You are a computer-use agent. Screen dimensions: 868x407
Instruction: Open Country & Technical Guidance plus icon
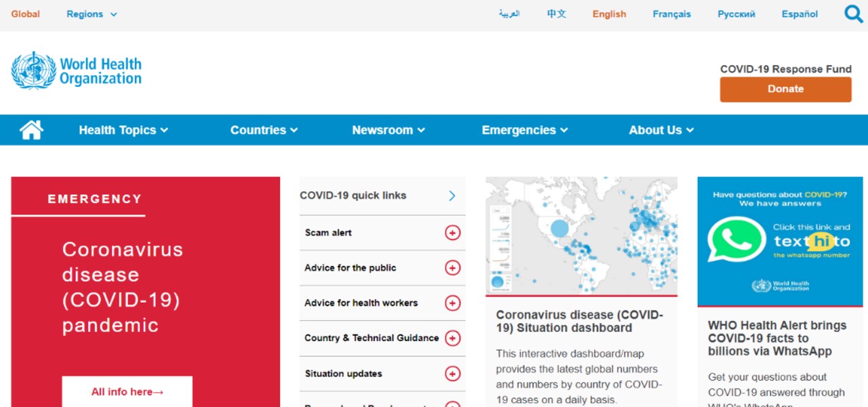[452, 338]
